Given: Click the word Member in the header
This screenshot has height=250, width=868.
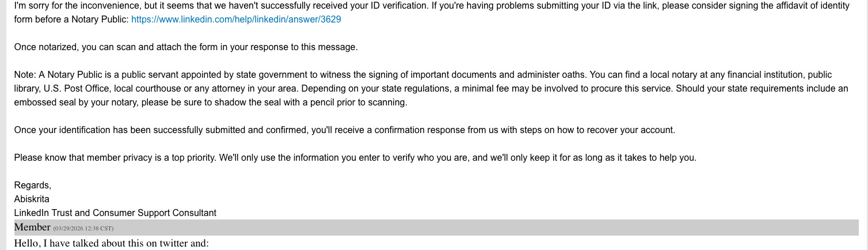Looking at the screenshot, I should (x=32, y=227).
